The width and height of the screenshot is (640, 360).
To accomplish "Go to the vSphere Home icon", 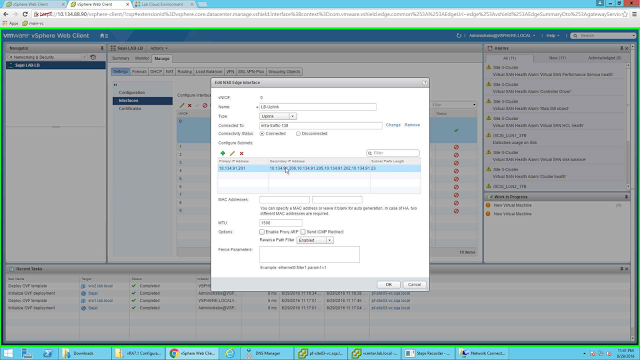I will [x=103, y=36].
